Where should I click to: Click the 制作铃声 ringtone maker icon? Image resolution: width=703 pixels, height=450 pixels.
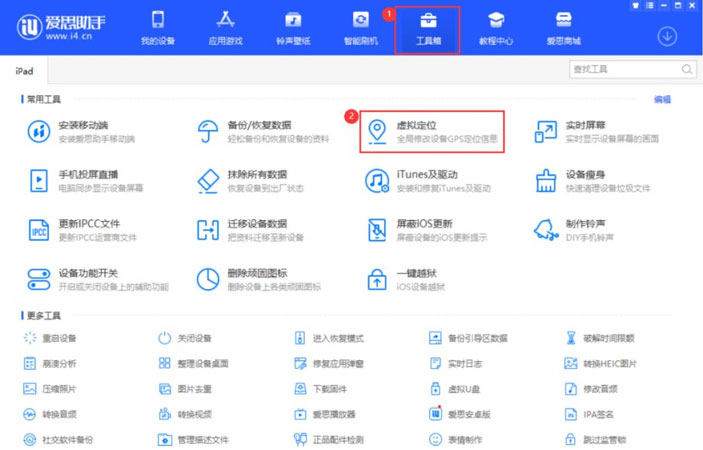pyautogui.click(x=546, y=229)
